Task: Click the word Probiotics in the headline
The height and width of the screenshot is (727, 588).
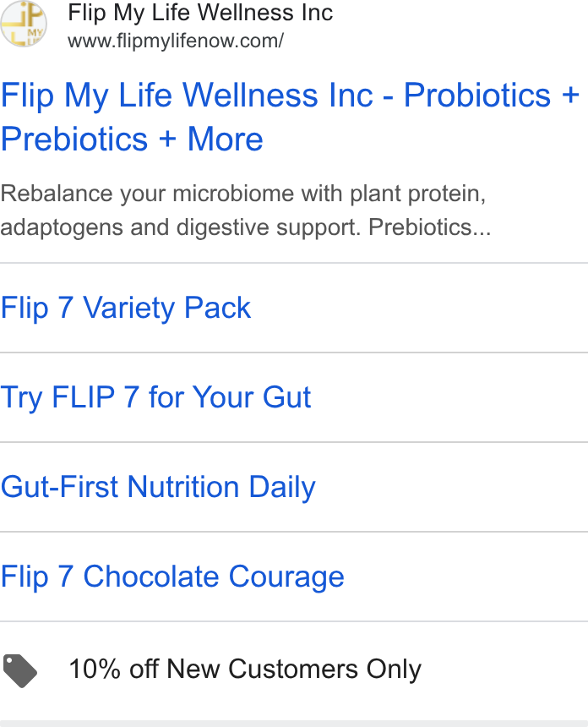Action: [x=477, y=96]
